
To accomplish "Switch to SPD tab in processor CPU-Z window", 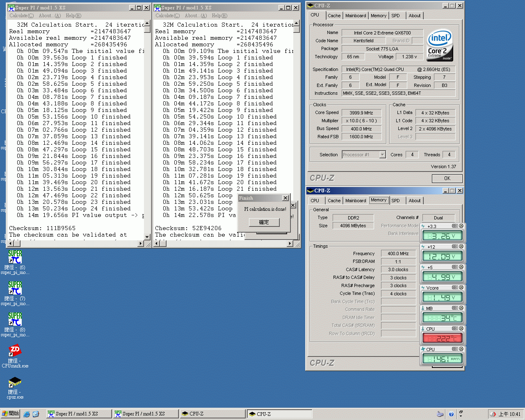I will tap(395, 16).
